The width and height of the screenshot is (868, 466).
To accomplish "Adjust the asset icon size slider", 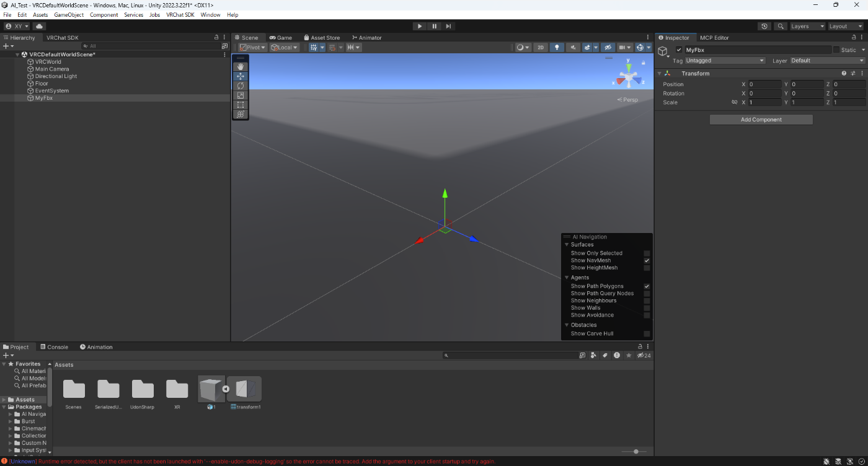I will 635,452.
